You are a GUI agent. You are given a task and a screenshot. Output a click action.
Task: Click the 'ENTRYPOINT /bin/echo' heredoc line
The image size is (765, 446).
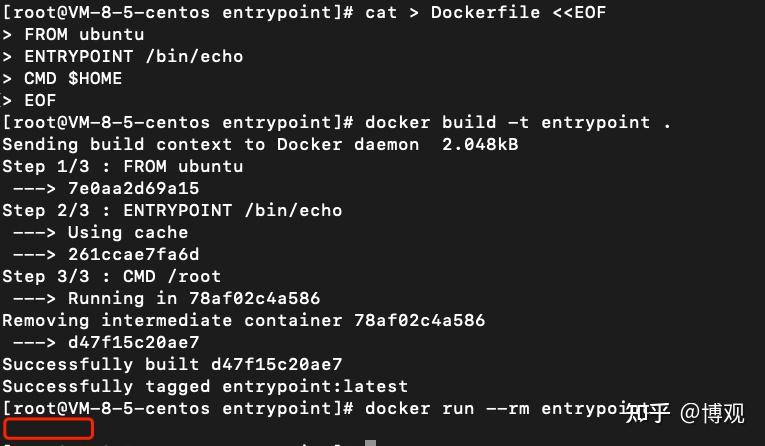tap(135, 57)
